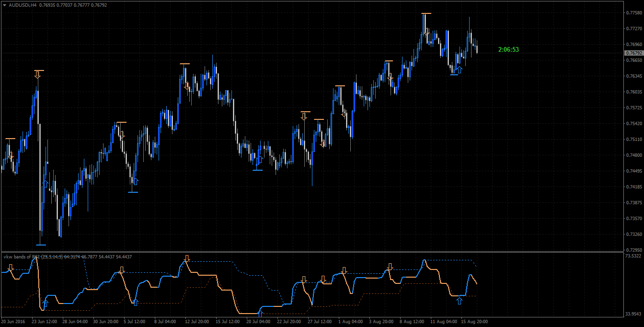Select the 20 Jun 2016 date on the time axis
This screenshot has width=644, height=327.
click(13, 321)
